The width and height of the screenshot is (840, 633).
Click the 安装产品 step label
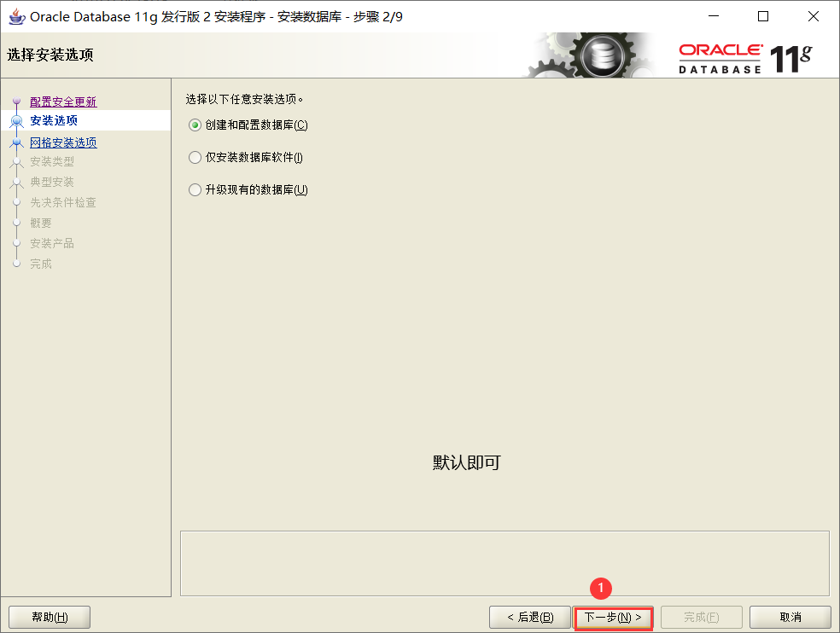(x=52, y=243)
